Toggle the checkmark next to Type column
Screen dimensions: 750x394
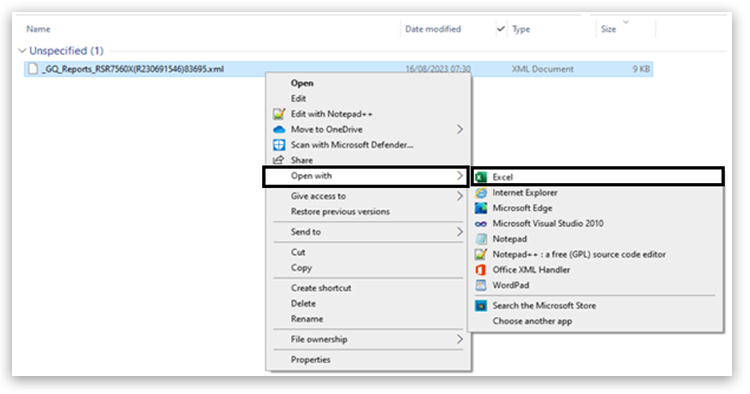[x=501, y=29]
